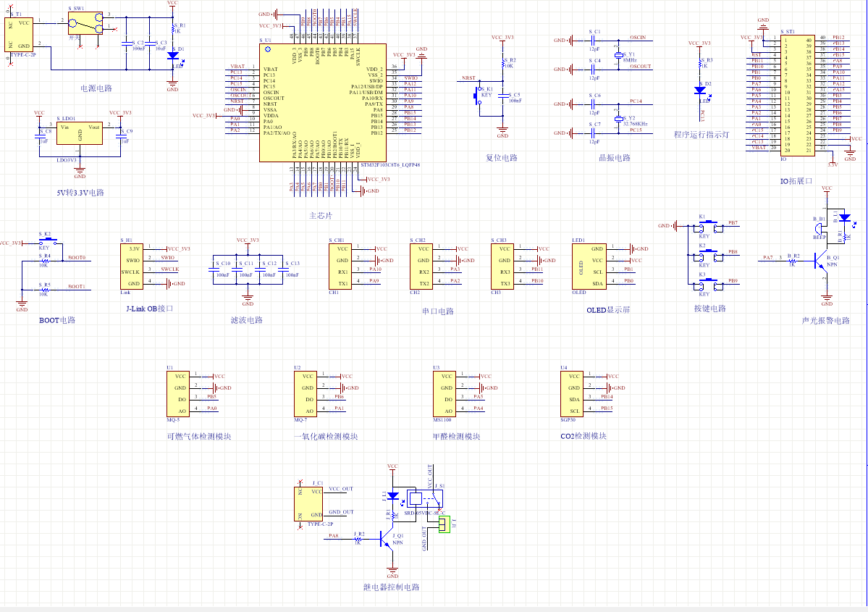Click the 程序运行指示灯 label
Image resolution: width=868 pixels, height=612 pixels.
(x=701, y=135)
